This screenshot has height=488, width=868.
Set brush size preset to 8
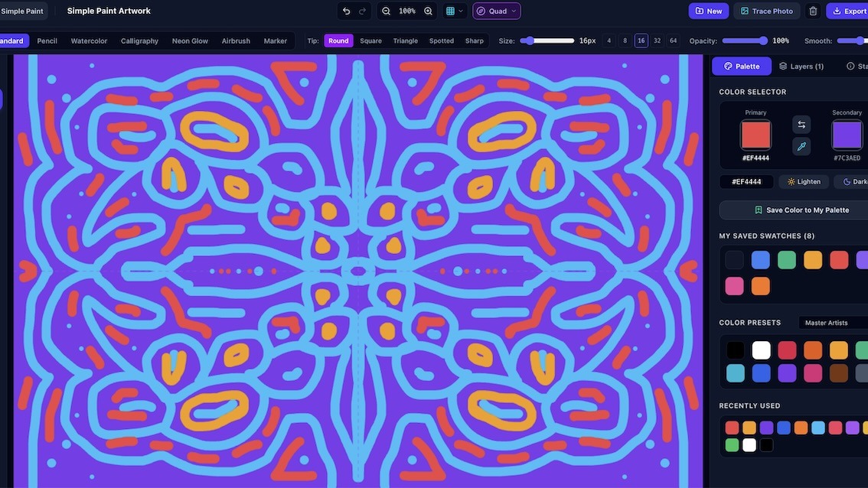coord(625,41)
